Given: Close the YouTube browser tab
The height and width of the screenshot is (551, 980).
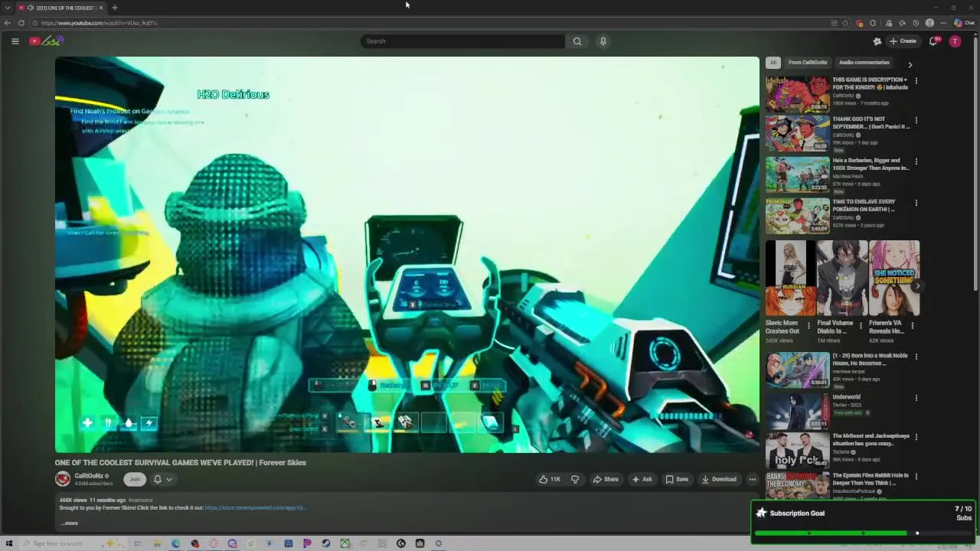Looking at the screenshot, I should click(101, 8).
